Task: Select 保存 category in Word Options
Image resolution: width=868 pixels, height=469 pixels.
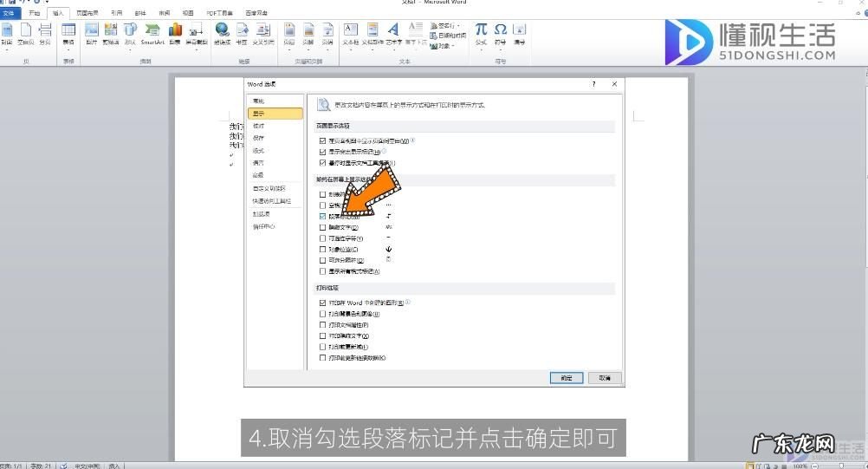Action: point(275,138)
